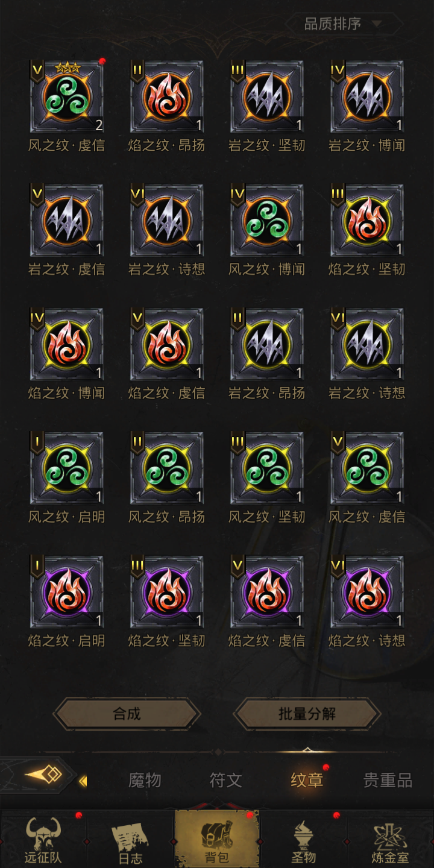Switch to the 魔物 tab
434x868 pixels.
pos(145,780)
